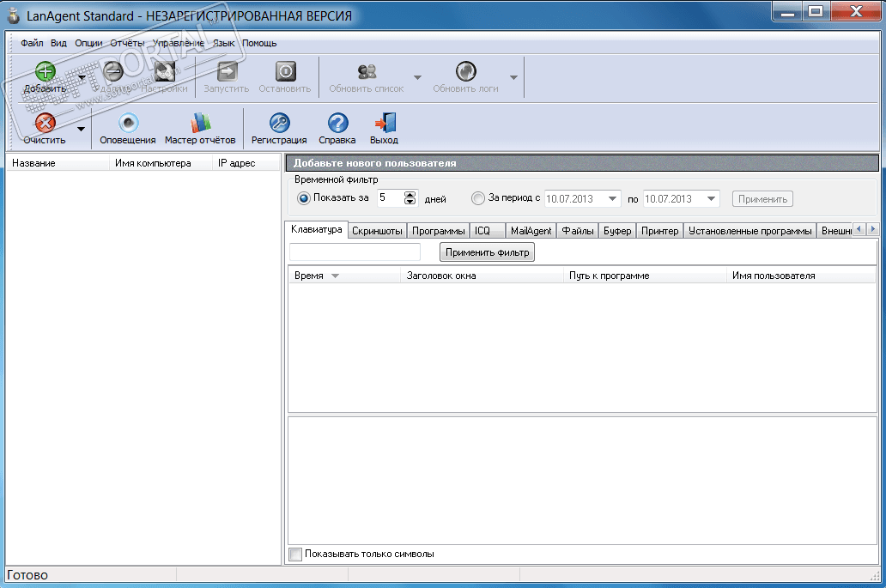
Task: Click the Применить time filter button
Action: coord(763,199)
